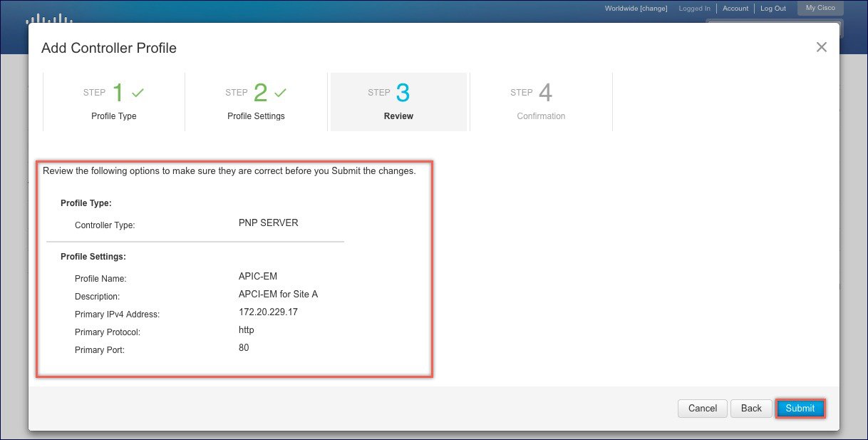The height and width of the screenshot is (440, 868).
Task: Click the Logged In status text
Action: (x=695, y=9)
